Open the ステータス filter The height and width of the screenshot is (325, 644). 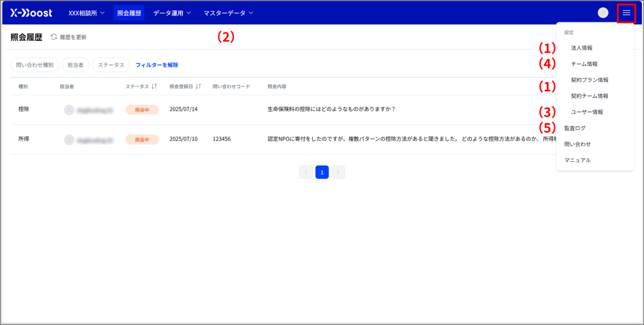point(111,65)
